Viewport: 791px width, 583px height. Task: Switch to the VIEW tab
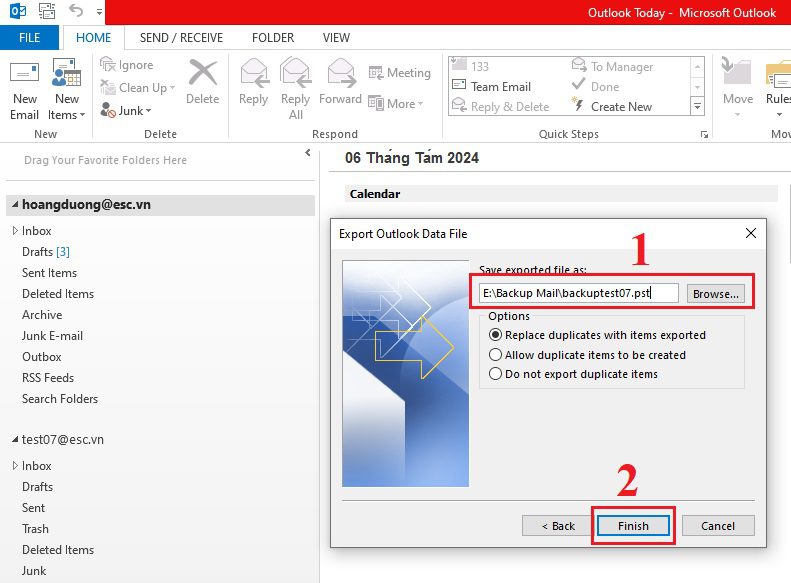336,38
